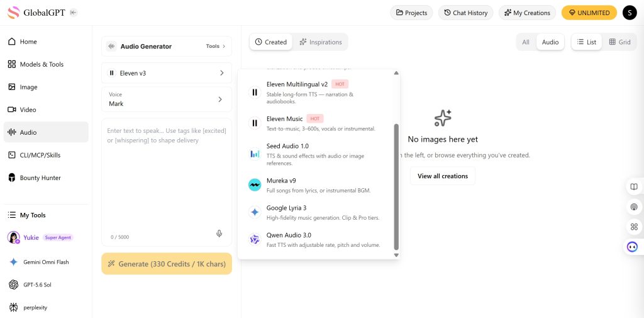Switch to List view
This screenshot has width=644, height=318.
pyautogui.click(x=587, y=42)
